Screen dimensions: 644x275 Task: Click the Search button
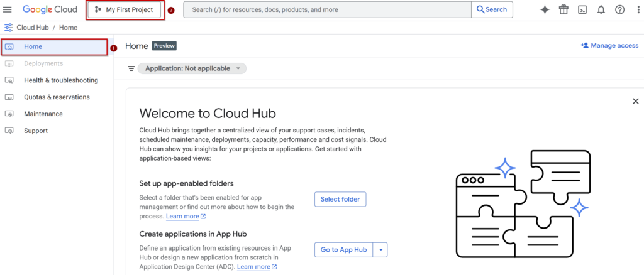pyautogui.click(x=492, y=9)
